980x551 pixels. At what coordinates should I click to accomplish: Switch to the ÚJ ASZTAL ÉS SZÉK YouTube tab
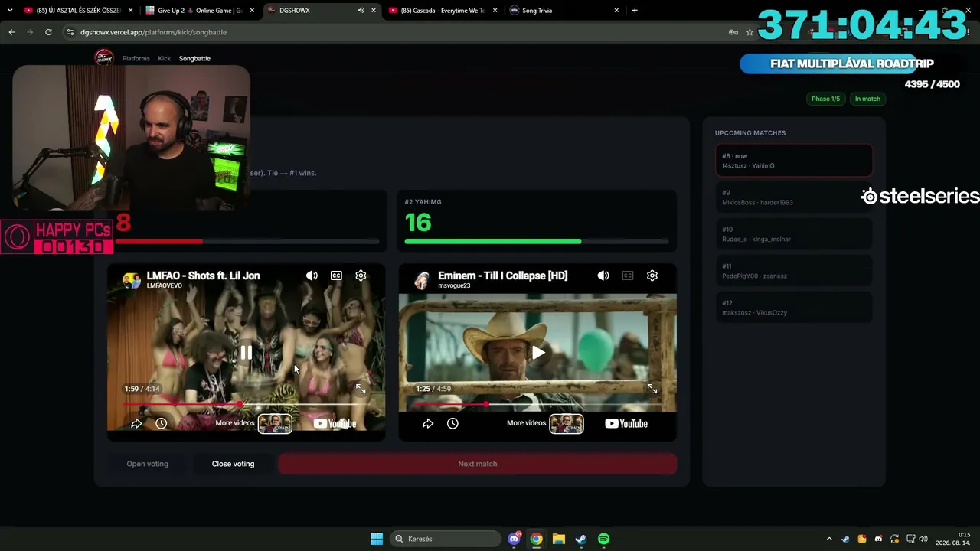click(77, 11)
